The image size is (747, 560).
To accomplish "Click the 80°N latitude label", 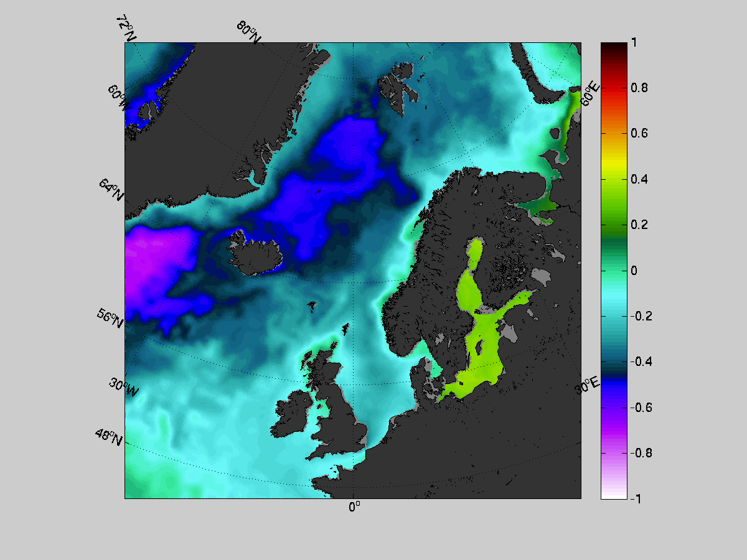I will (x=249, y=32).
